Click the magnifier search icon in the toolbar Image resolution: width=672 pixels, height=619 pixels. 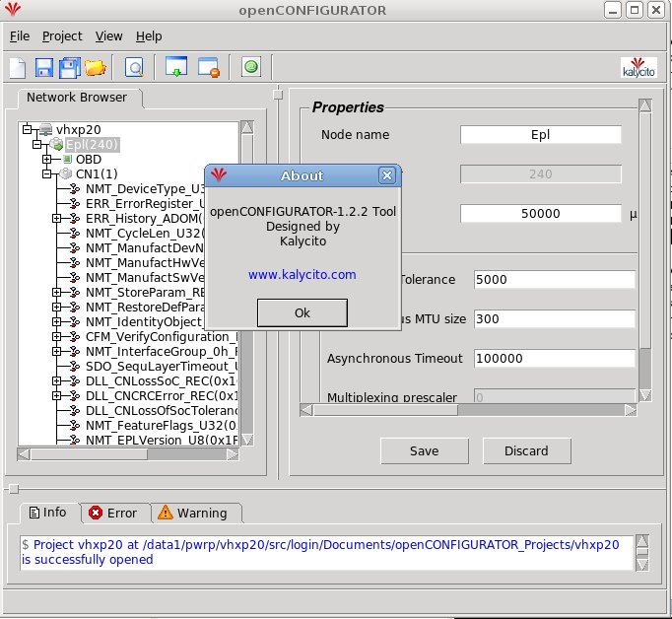[x=134, y=68]
